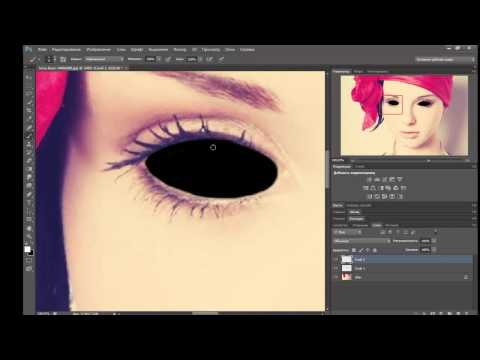
Task: Open the brush blending Mode dropdown
Action: click(104, 59)
